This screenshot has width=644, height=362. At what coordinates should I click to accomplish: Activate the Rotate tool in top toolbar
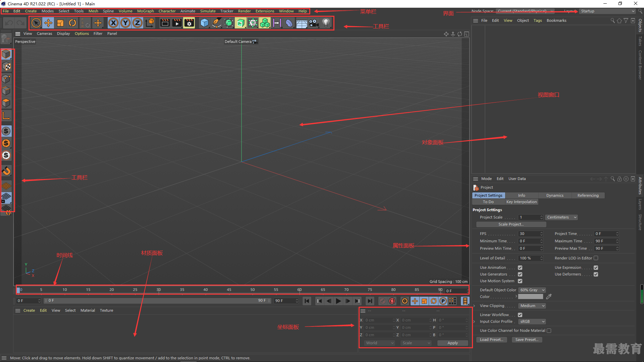[72, 23]
